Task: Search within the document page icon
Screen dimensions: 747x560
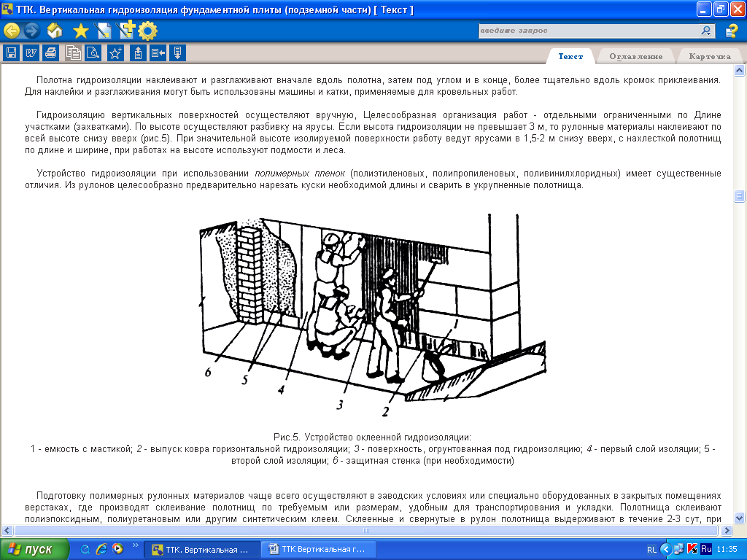Action: pyautogui.click(x=93, y=52)
